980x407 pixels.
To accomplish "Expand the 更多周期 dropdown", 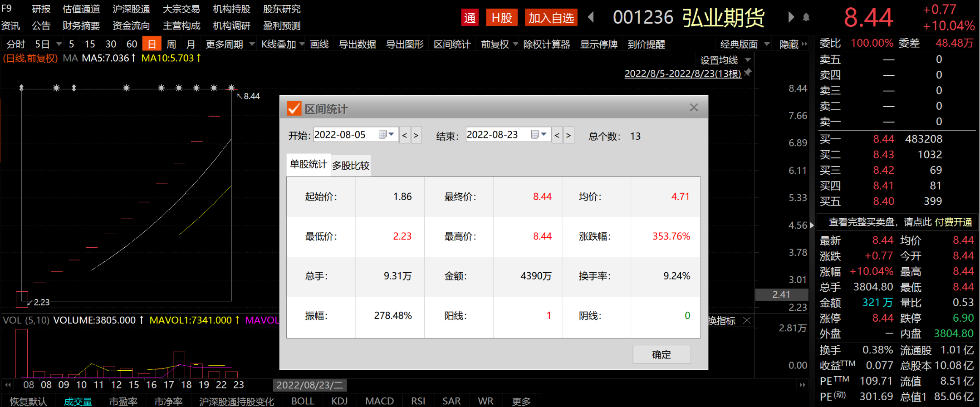I will click(230, 44).
